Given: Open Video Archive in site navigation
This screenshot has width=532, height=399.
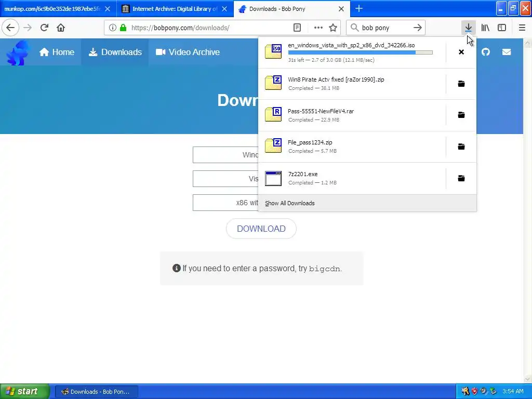Looking at the screenshot, I should pos(188,52).
